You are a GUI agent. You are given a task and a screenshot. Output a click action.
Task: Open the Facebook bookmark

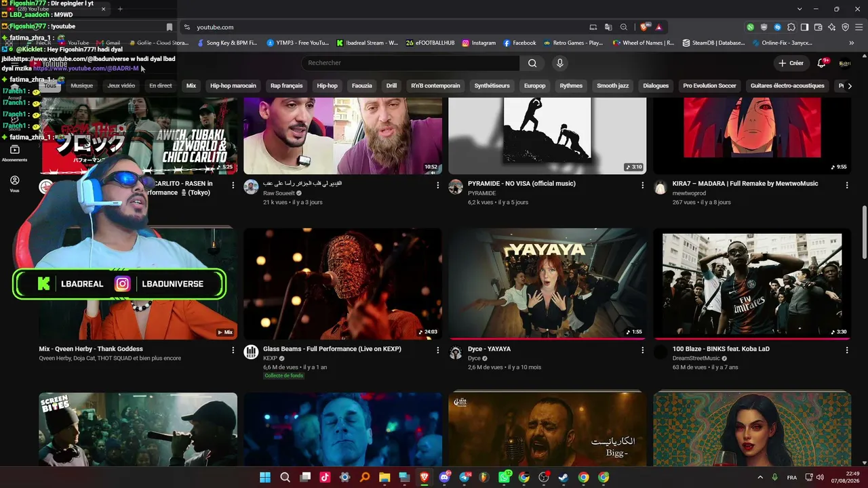point(519,43)
